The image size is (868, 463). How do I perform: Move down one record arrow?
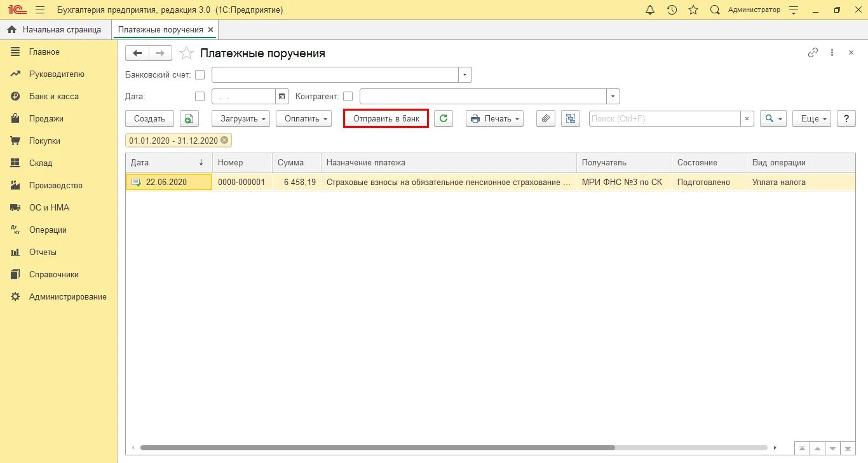pyautogui.click(x=833, y=448)
